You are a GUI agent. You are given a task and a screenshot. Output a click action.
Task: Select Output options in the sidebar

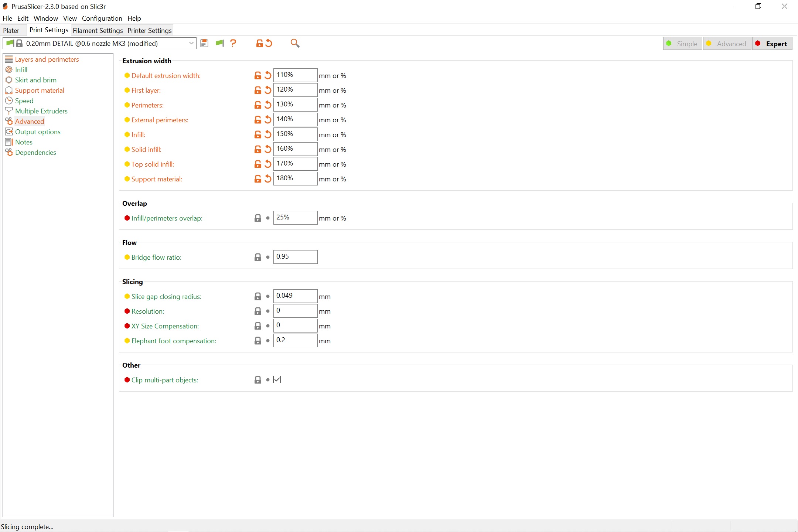37,132
